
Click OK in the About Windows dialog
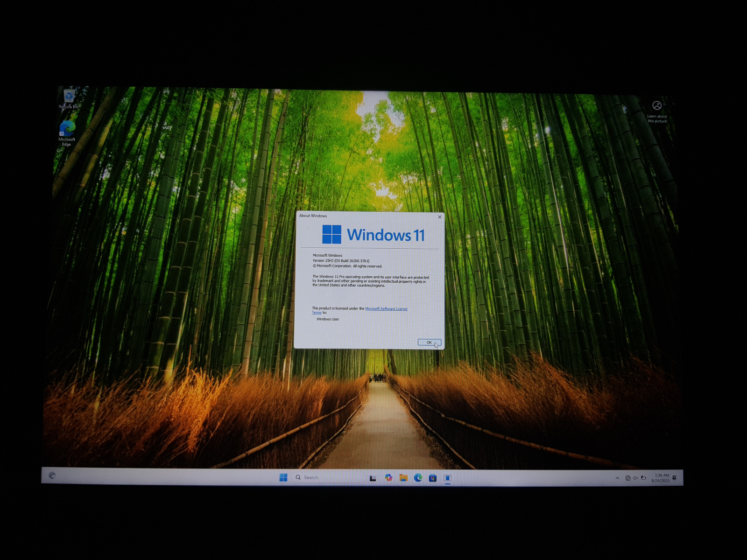429,343
